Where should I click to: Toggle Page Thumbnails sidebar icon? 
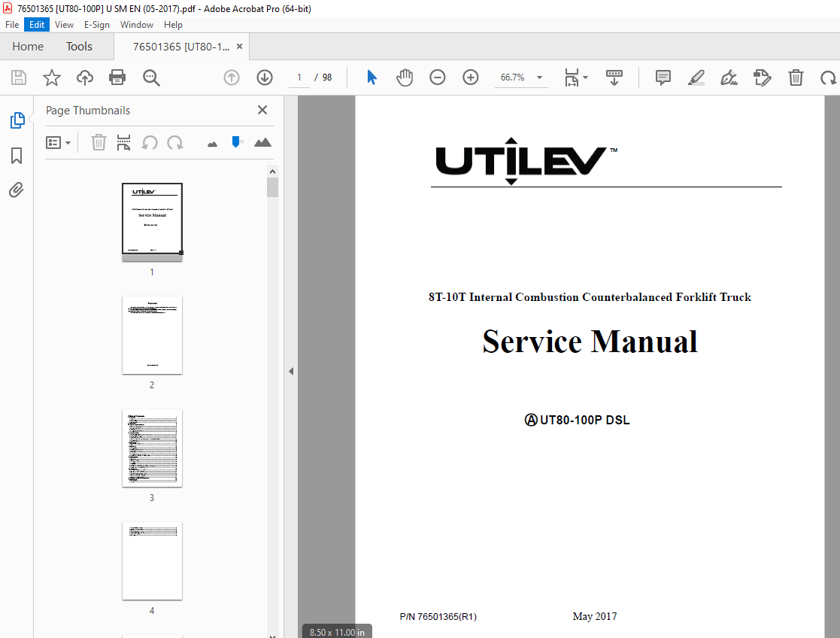[x=17, y=120]
